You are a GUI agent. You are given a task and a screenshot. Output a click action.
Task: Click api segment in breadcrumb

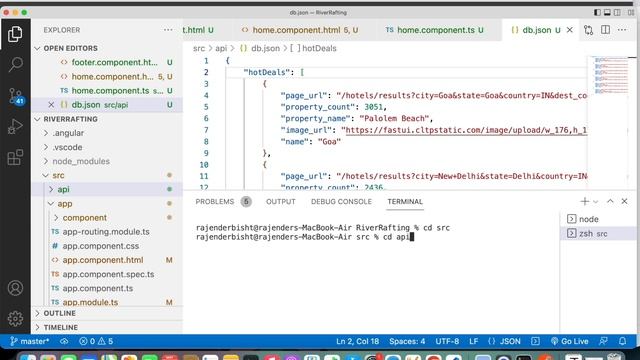pos(221,48)
